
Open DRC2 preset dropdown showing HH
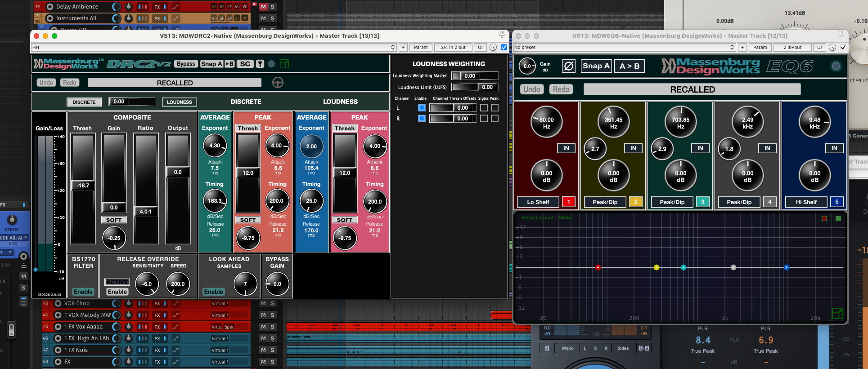[x=214, y=47]
